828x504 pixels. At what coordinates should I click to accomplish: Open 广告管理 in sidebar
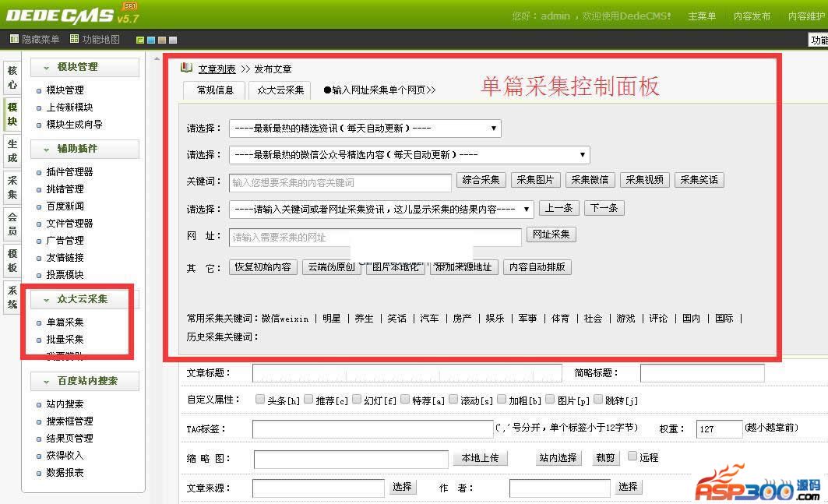pos(65,241)
